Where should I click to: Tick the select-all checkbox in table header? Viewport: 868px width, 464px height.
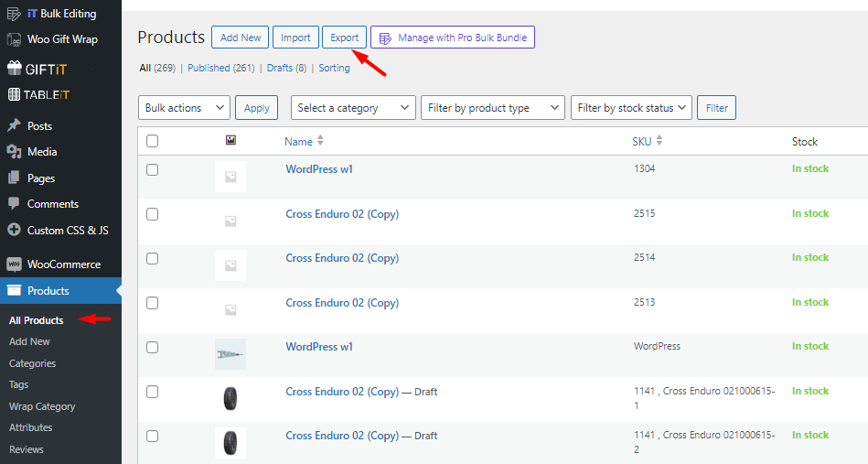click(x=152, y=141)
